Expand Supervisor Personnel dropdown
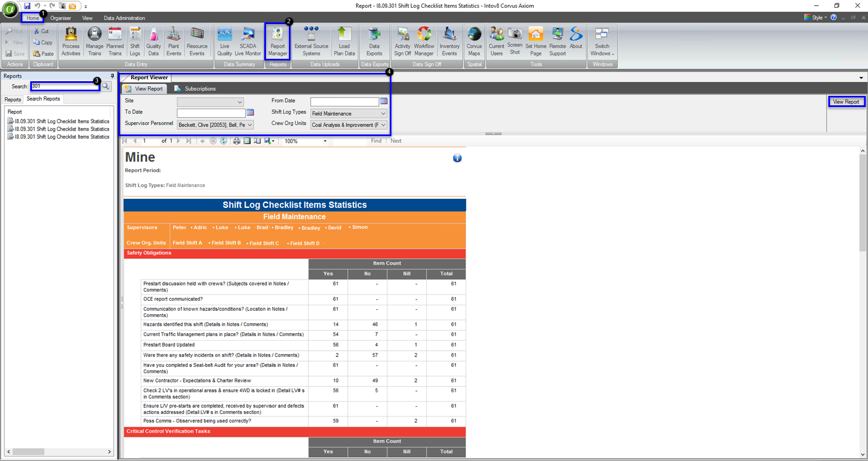Image resolution: width=868 pixels, height=461 pixels. coord(250,125)
